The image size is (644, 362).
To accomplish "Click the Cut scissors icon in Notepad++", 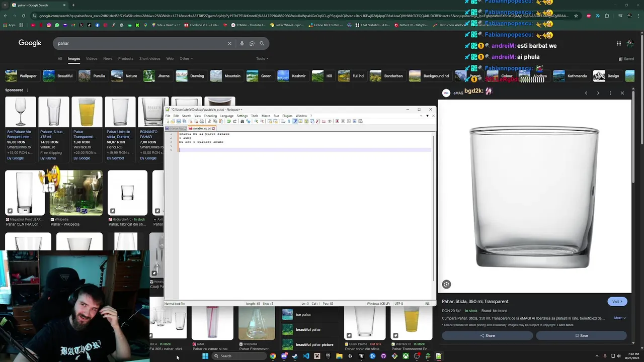I will pyautogui.click(x=209, y=121).
